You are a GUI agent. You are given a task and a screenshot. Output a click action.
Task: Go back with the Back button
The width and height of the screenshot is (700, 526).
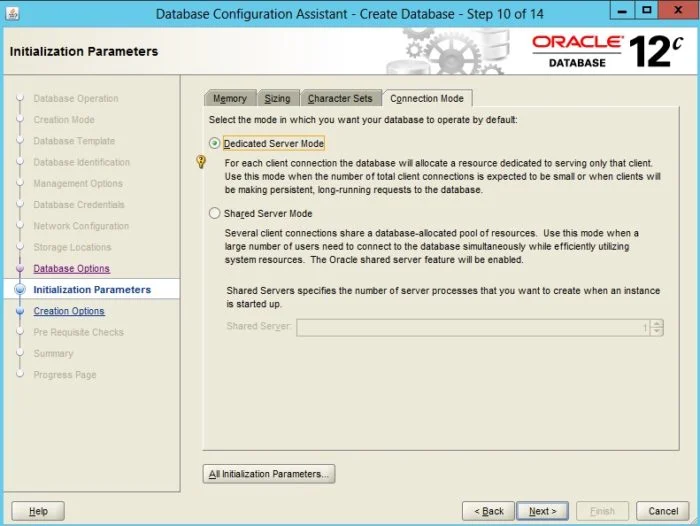click(x=488, y=511)
